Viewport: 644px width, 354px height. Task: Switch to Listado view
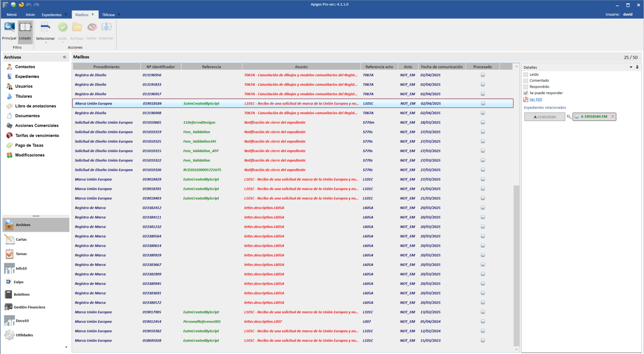pyautogui.click(x=25, y=31)
